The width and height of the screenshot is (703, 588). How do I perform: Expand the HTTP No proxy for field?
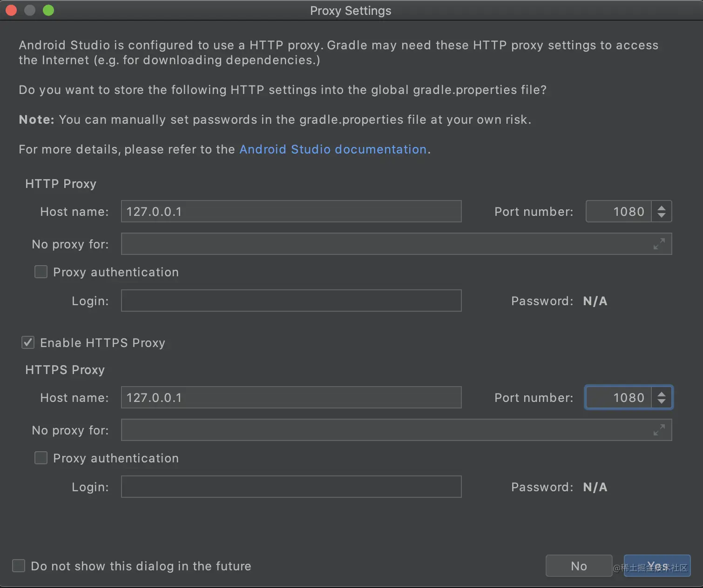click(659, 244)
